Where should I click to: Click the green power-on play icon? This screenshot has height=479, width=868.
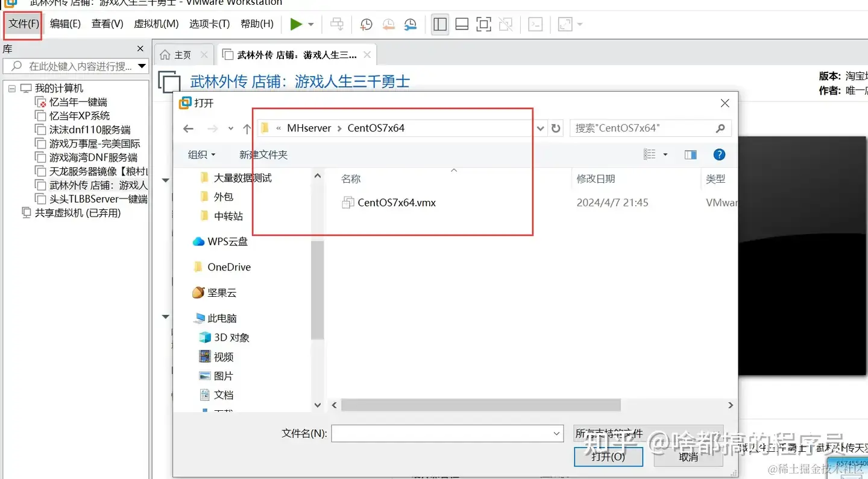[296, 24]
